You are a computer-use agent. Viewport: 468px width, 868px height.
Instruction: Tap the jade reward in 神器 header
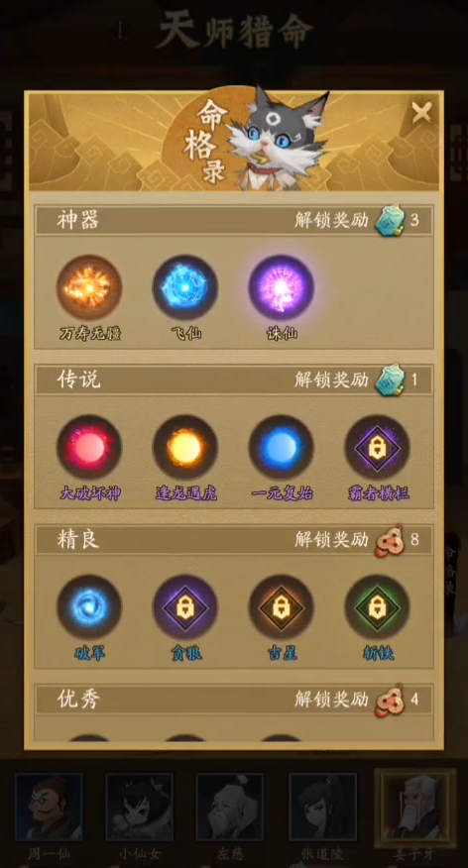390,221
